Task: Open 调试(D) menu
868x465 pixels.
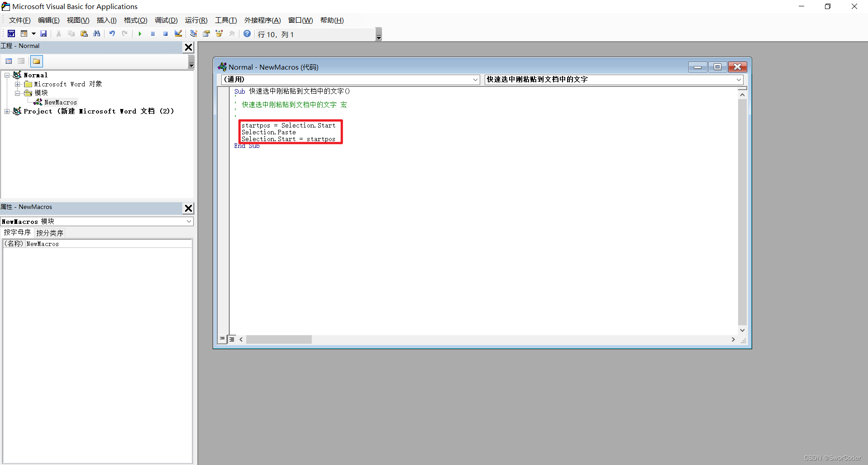Action: click(x=166, y=20)
